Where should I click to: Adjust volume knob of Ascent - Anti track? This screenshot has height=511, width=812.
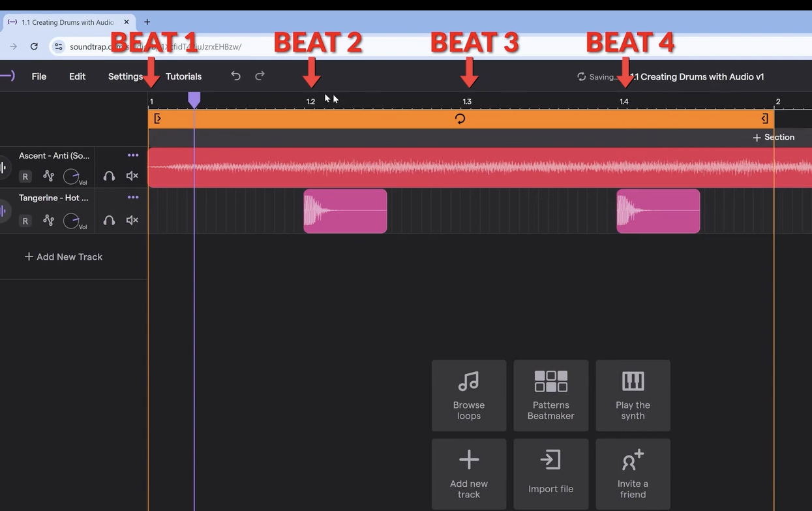pyautogui.click(x=71, y=176)
